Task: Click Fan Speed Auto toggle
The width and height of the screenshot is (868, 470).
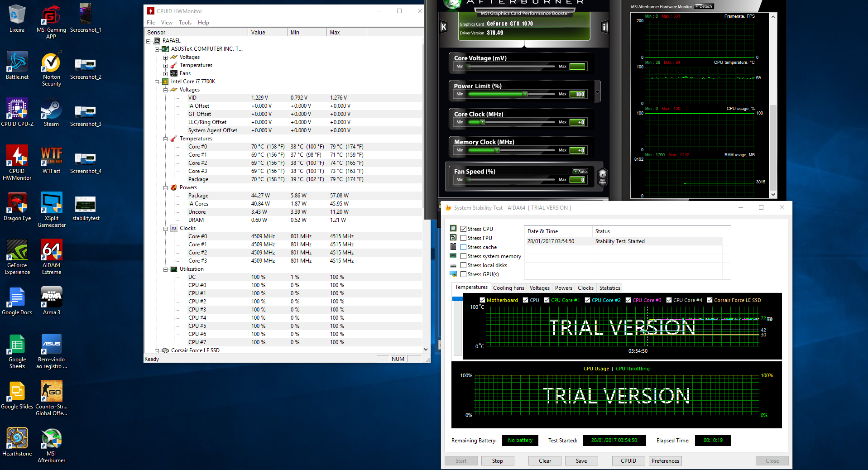Action: (580, 172)
